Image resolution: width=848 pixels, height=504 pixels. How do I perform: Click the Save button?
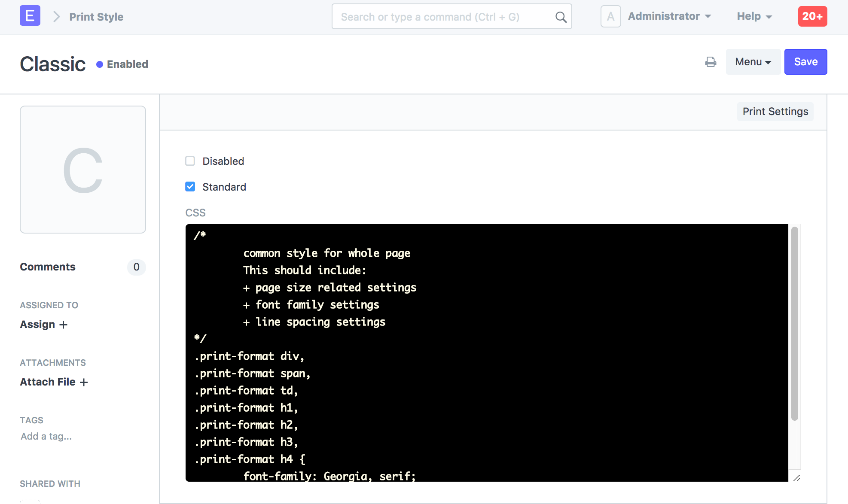coord(805,62)
